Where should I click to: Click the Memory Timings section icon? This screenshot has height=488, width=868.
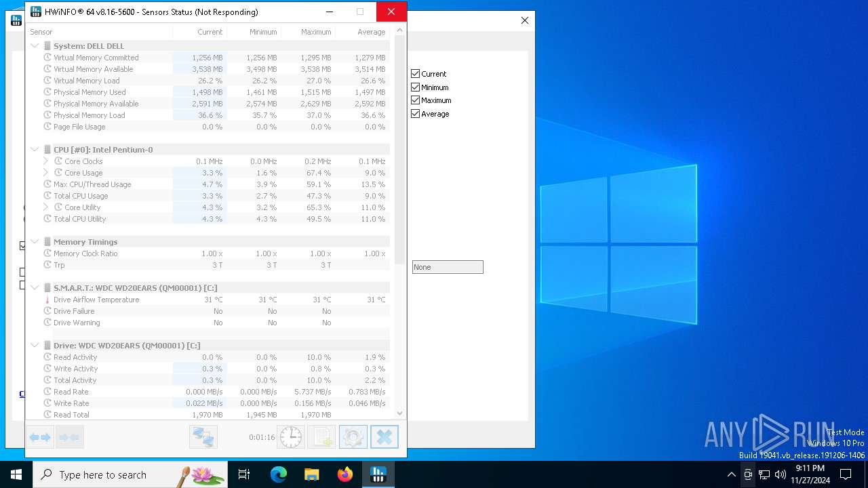click(x=47, y=242)
